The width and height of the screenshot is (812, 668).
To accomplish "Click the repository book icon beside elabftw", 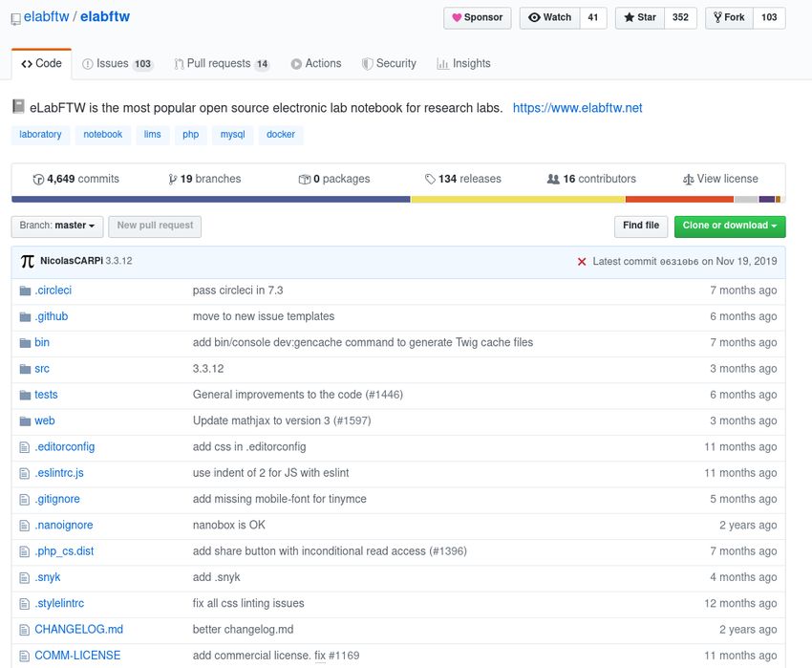I will 16,19.
